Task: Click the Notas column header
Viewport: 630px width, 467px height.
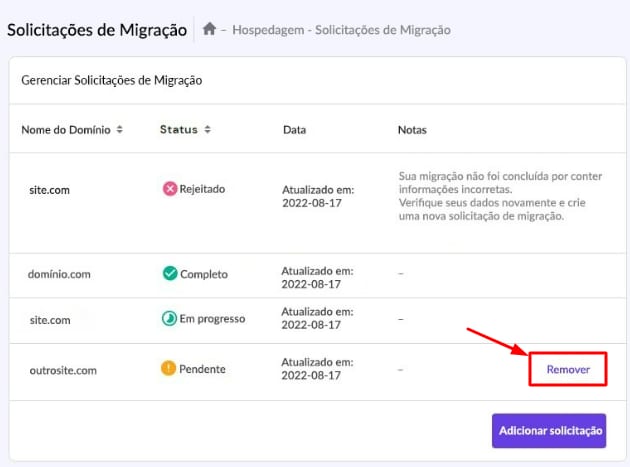Action: tap(412, 130)
